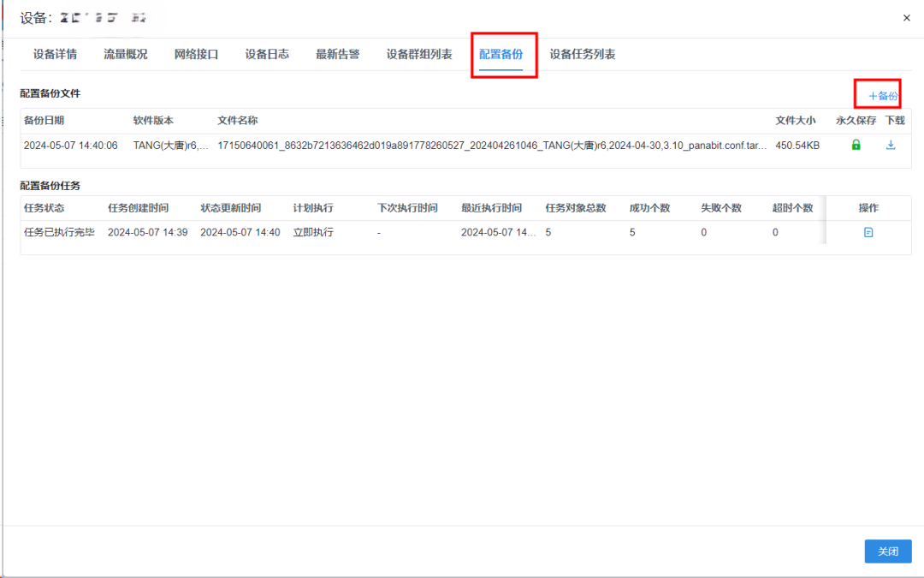Click the 永久保存 column header
Image resolution: width=924 pixels, height=578 pixels.
(x=856, y=121)
